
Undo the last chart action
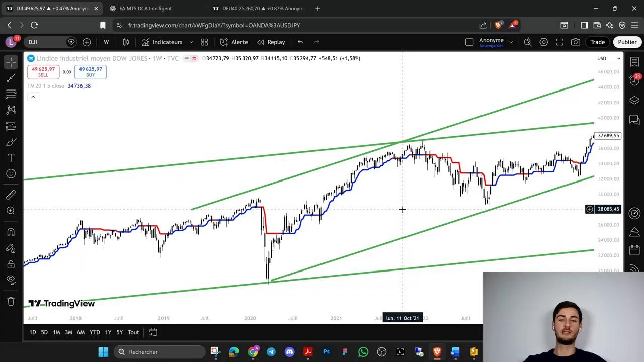(x=301, y=42)
